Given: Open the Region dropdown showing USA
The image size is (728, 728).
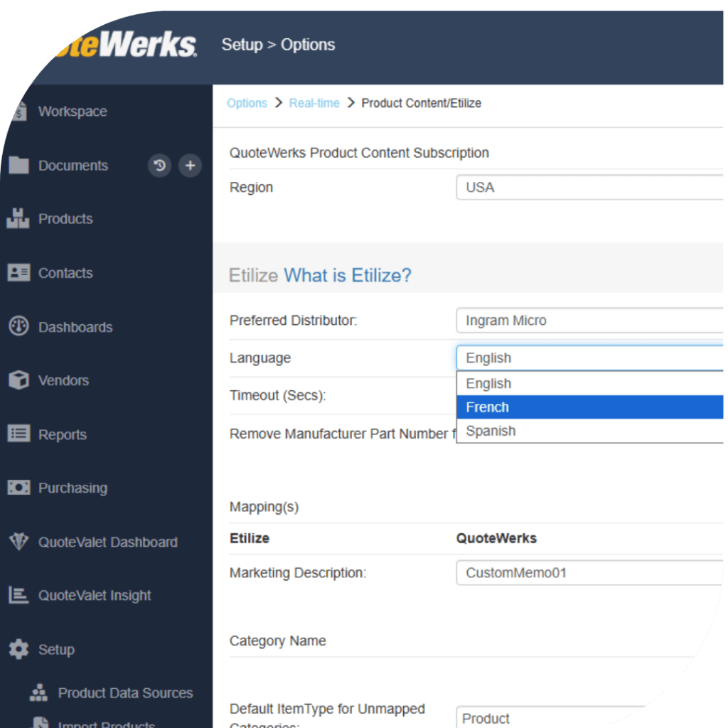Looking at the screenshot, I should [590, 188].
